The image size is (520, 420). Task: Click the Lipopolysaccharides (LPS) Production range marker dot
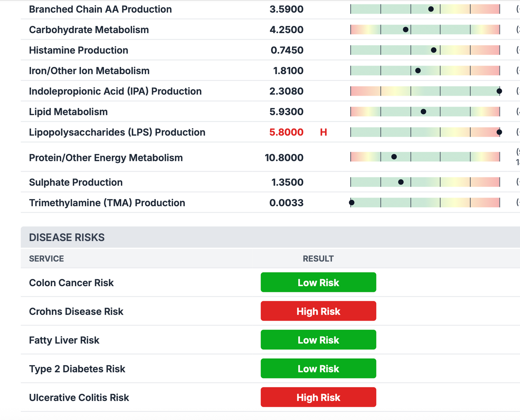[499, 132]
